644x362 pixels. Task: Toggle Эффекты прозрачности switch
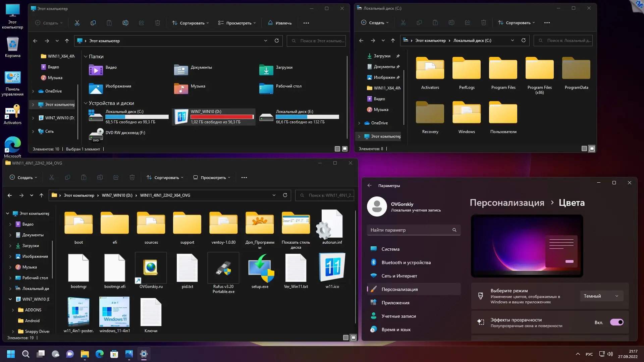616,322
